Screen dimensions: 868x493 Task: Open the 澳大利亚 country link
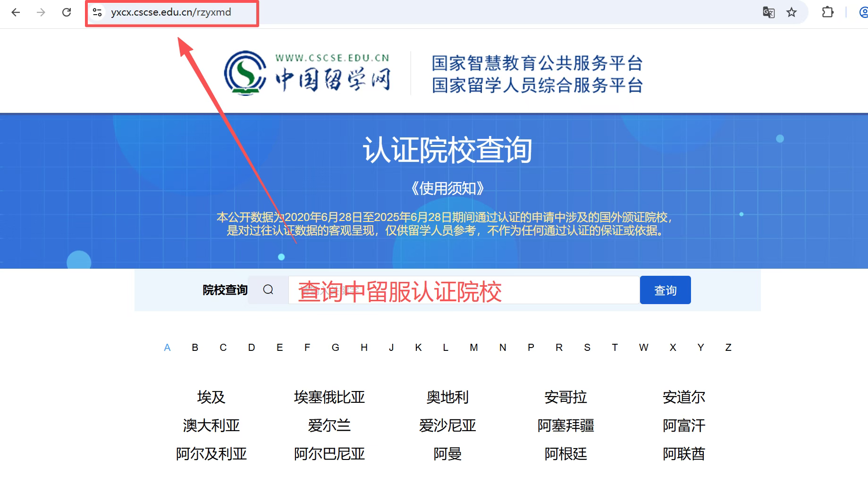211,425
